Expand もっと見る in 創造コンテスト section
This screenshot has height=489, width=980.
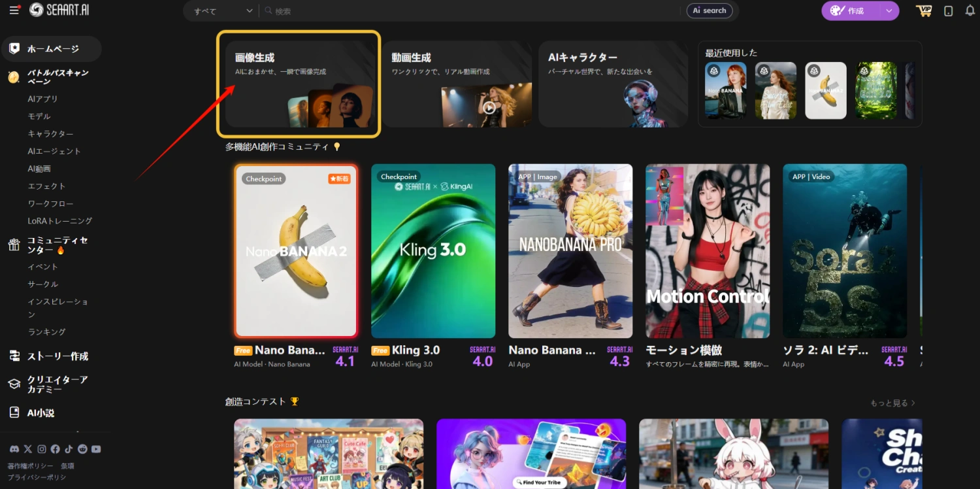coord(892,403)
